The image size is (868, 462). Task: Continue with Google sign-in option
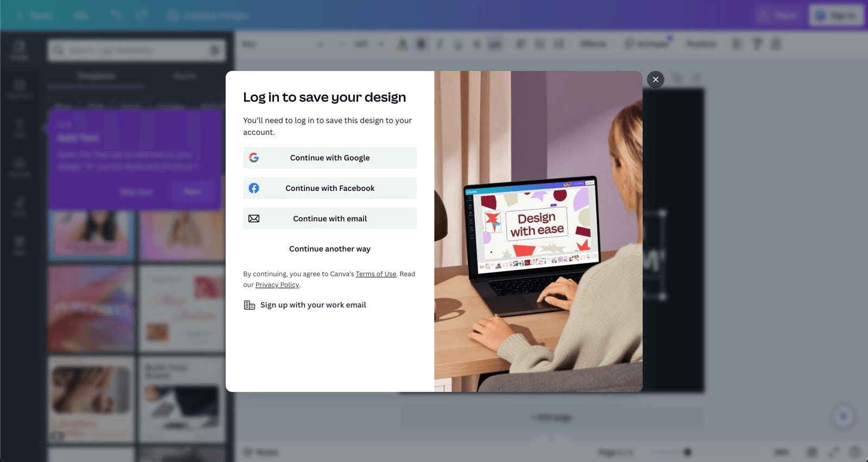(x=330, y=158)
